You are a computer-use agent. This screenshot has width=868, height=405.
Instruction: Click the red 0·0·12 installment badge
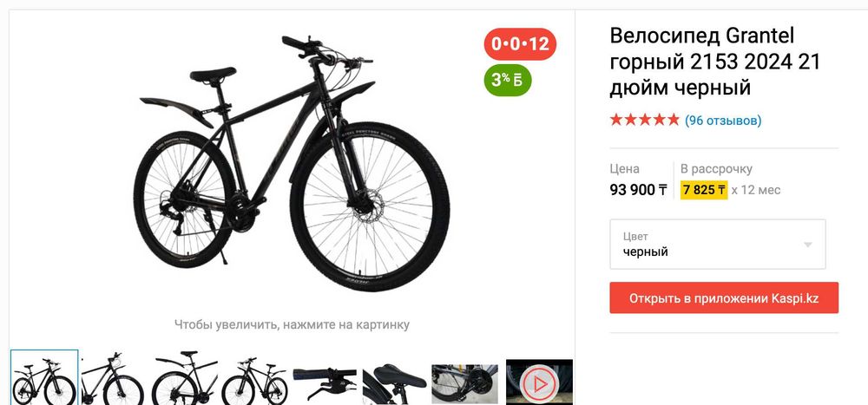pos(520,43)
